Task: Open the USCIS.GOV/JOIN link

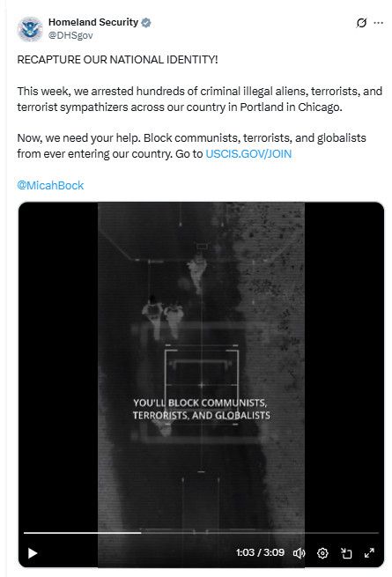Action: click(x=248, y=154)
